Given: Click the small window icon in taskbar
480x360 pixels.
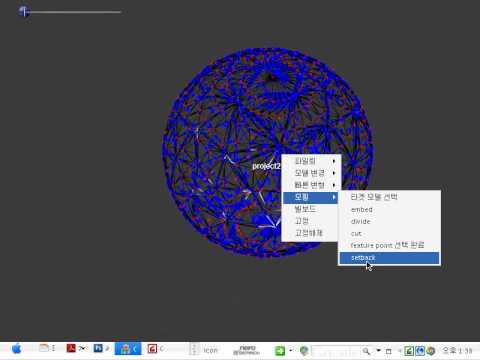Looking at the screenshot, I should point(389,351).
